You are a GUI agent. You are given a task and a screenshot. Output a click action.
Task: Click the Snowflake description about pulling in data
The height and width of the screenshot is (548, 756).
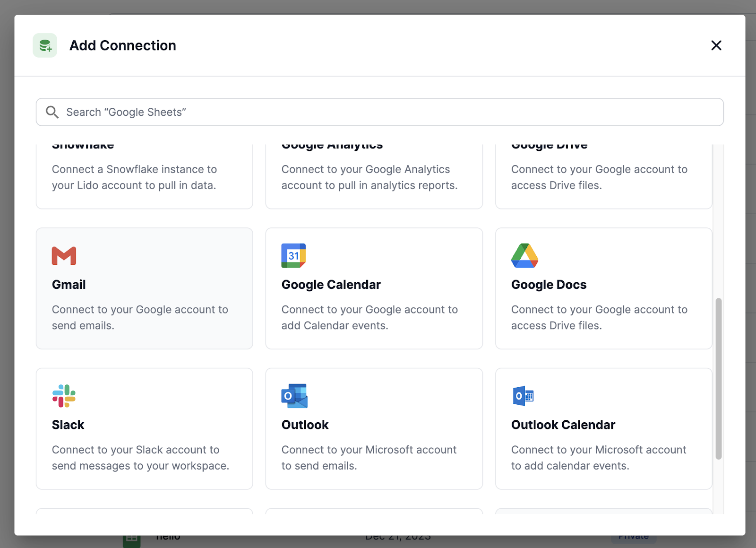point(134,177)
